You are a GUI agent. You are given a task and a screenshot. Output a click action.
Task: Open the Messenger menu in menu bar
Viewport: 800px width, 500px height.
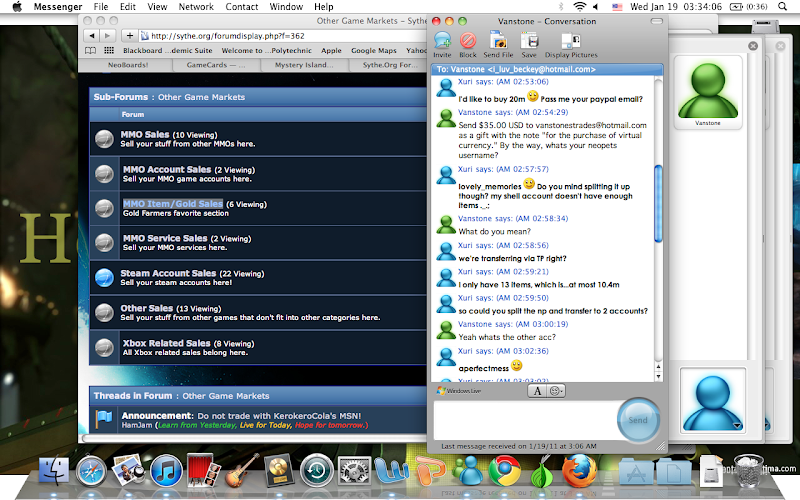click(x=58, y=7)
